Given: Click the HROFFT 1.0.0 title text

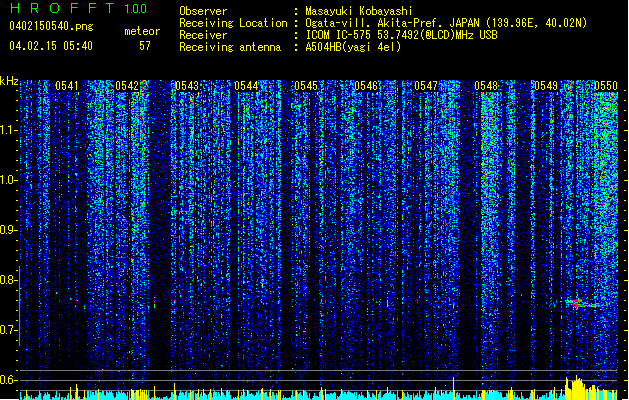Looking at the screenshot, I should click(79, 8).
